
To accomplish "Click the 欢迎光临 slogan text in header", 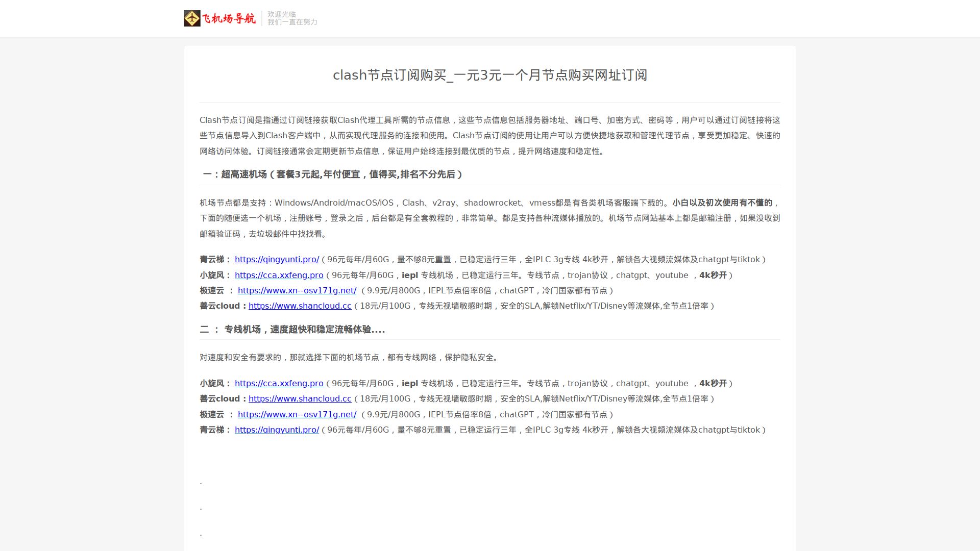I will (282, 14).
